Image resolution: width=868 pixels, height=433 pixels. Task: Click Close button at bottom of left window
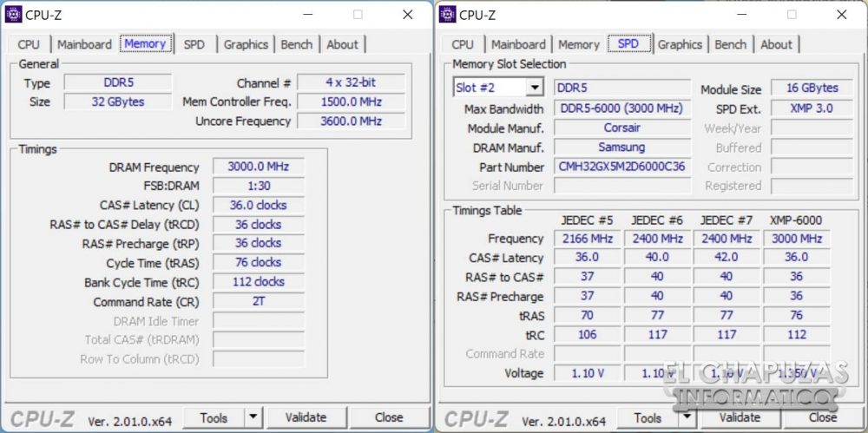(x=389, y=418)
